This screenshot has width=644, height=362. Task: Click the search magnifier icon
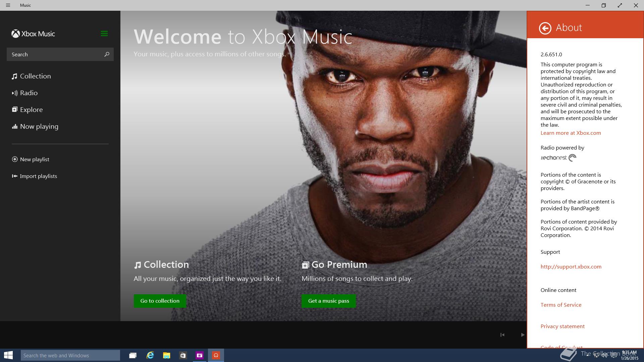[107, 54]
